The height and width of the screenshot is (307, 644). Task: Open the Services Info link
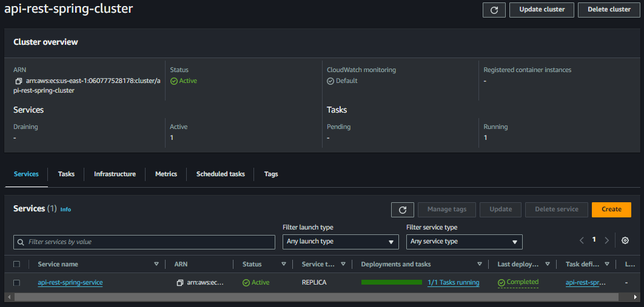tap(65, 210)
